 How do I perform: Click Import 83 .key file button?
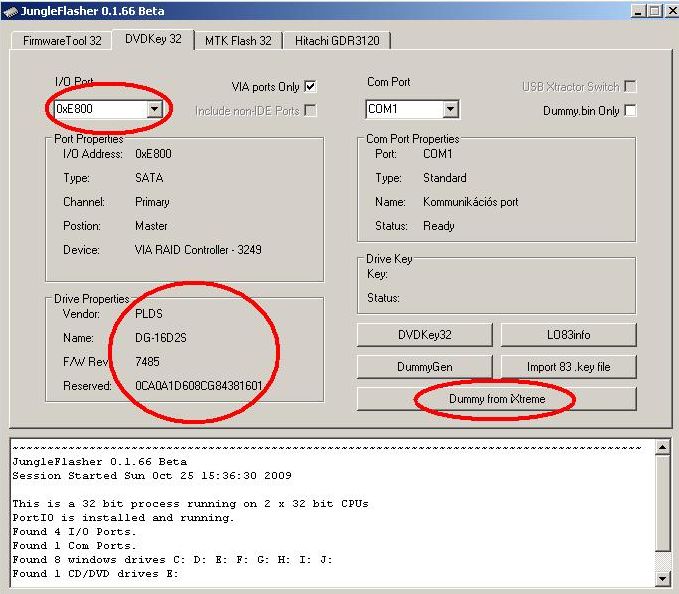(x=568, y=367)
